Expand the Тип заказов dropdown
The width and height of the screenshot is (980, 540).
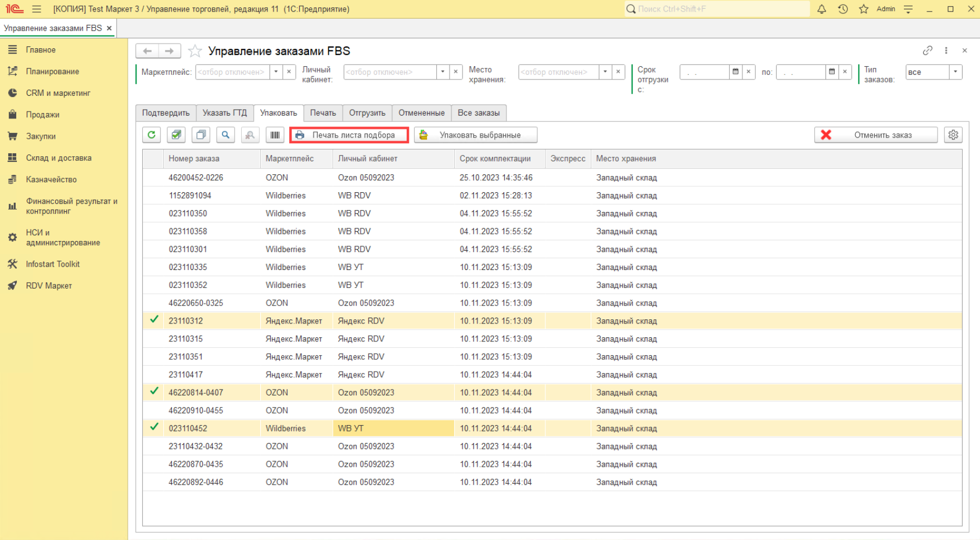956,72
